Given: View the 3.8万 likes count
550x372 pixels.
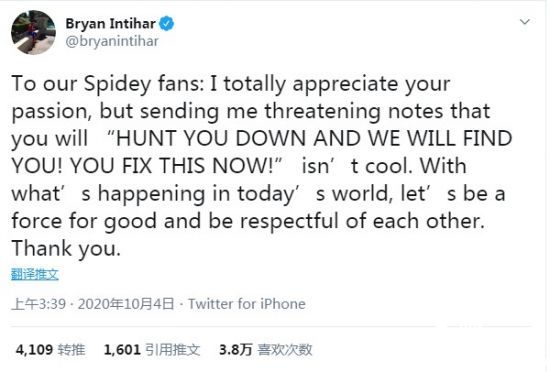Looking at the screenshot, I should (236, 350).
